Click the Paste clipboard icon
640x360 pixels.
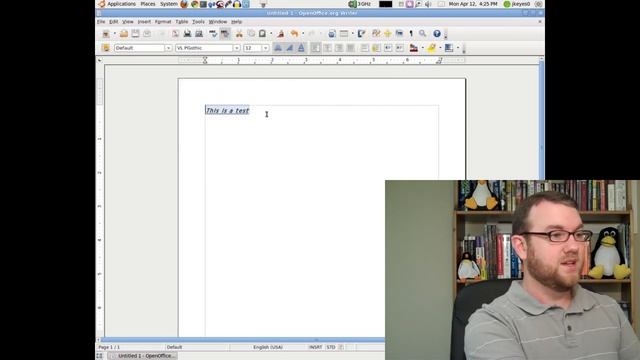tap(262, 34)
